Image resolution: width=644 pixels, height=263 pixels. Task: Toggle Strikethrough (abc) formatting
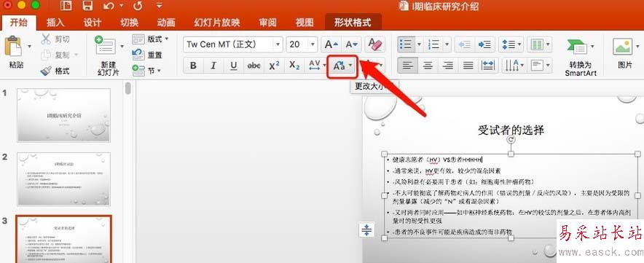coord(254,66)
